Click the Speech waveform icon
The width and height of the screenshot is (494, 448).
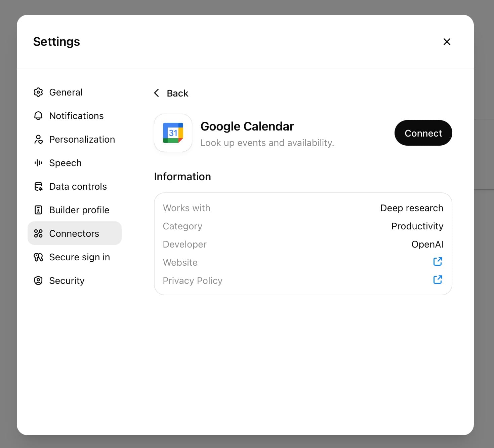click(x=38, y=163)
